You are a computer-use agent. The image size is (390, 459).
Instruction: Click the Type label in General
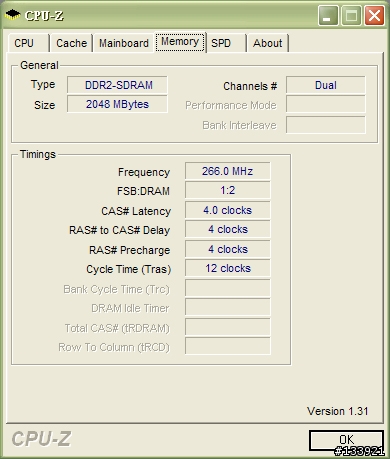click(43, 84)
